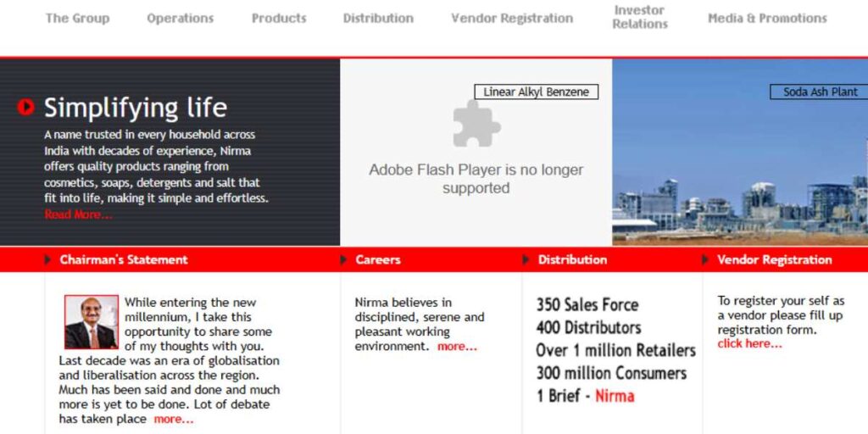Image resolution: width=868 pixels, height=434 pixels.
Task: Open the Investor Relations menu
Action: coord(640,17)
